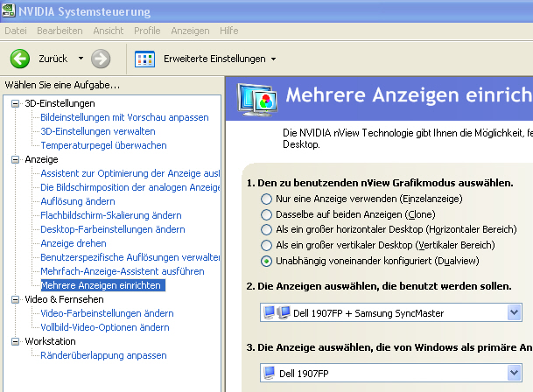This screenshot has width=533, height=392.
Task: Open Mehrfach-Anzeige-Assistent ausführen
Action: tap(123, 271)
